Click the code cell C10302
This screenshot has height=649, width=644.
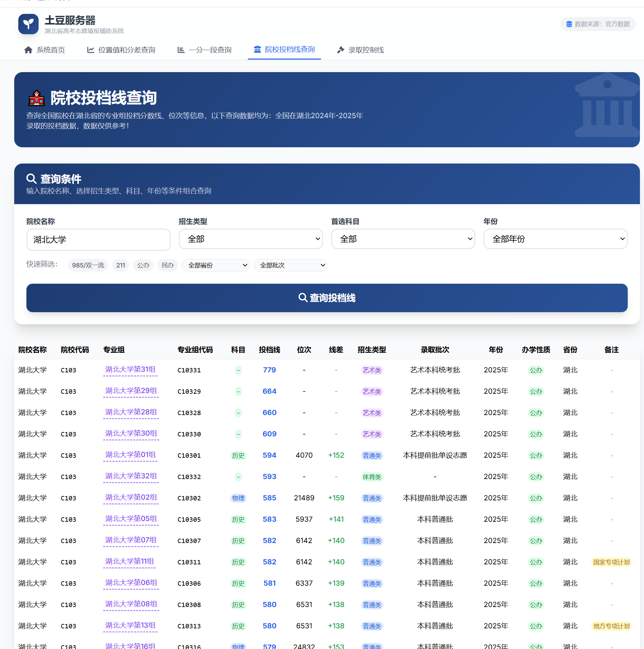point(189,498)
